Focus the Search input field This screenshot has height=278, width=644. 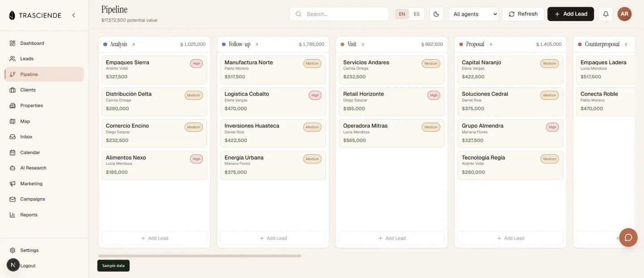tap(339, 14)
